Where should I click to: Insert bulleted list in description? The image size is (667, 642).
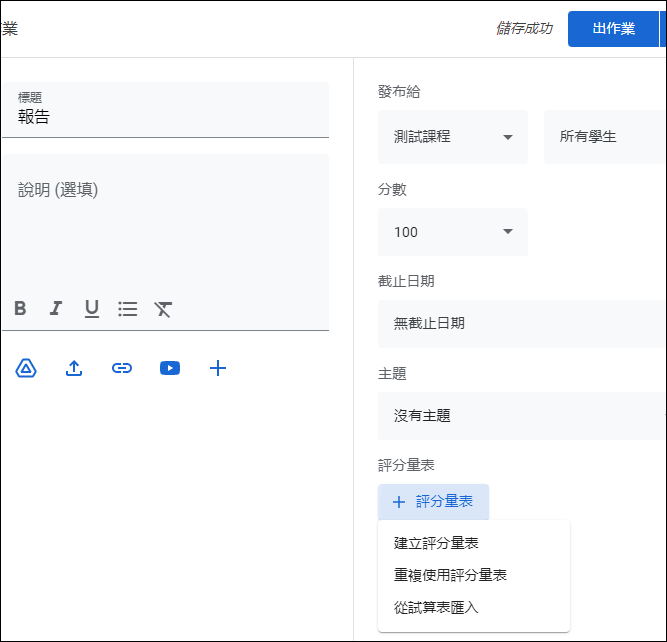tap(127, 309)
